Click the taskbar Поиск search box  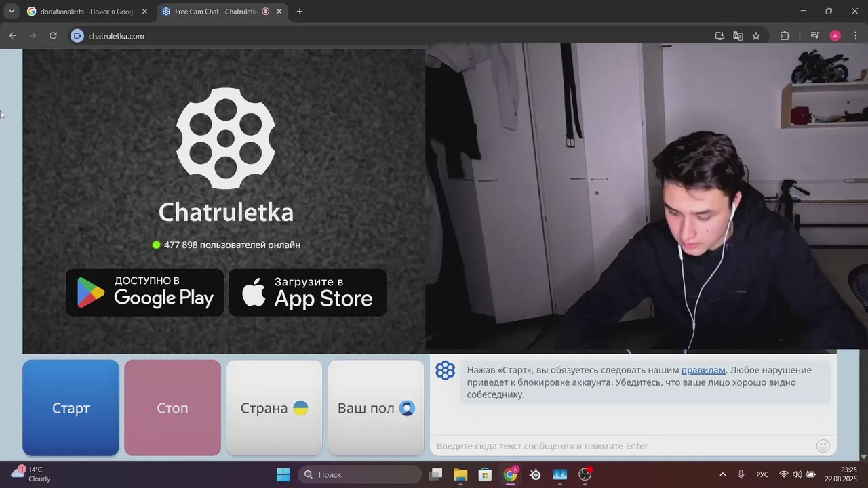pyautogui.click(x=360, y=474)
